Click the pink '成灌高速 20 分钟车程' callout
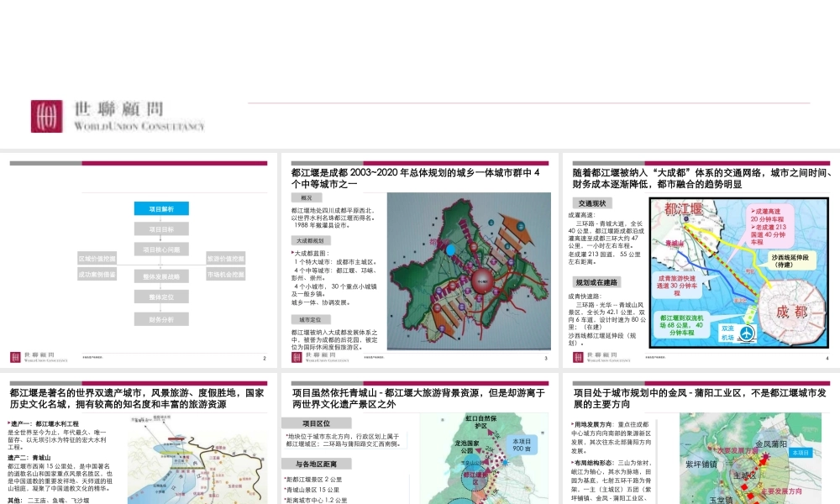 click(x=768, y=227)
